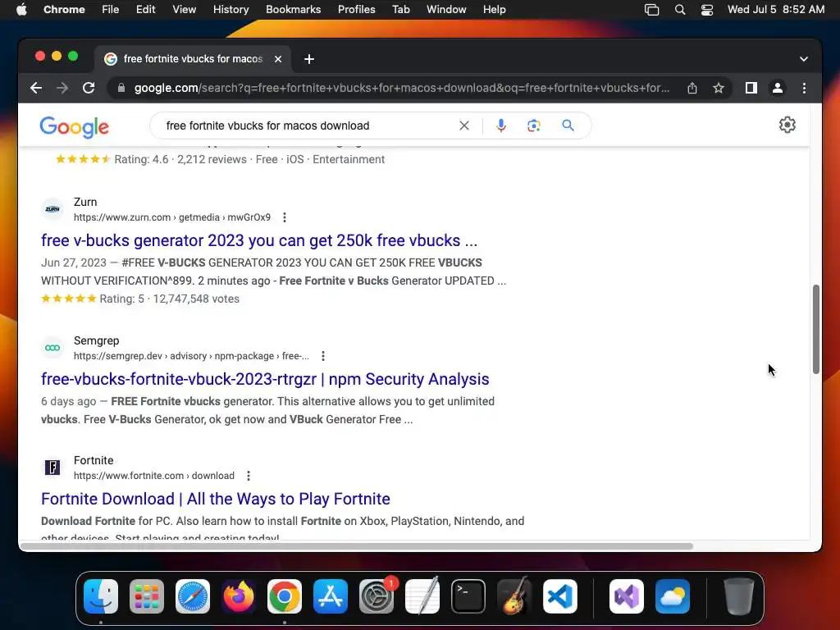Screen dimensions: 840x630
Task: Click the vertical page scrollbar
Action: [x=815, y=329]
